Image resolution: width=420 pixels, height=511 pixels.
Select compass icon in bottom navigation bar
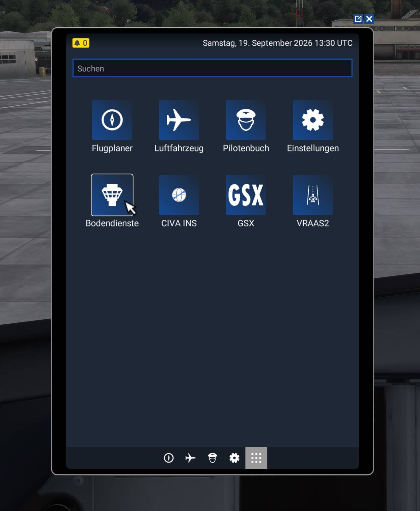pyautogui.click(x=169, y=458)
